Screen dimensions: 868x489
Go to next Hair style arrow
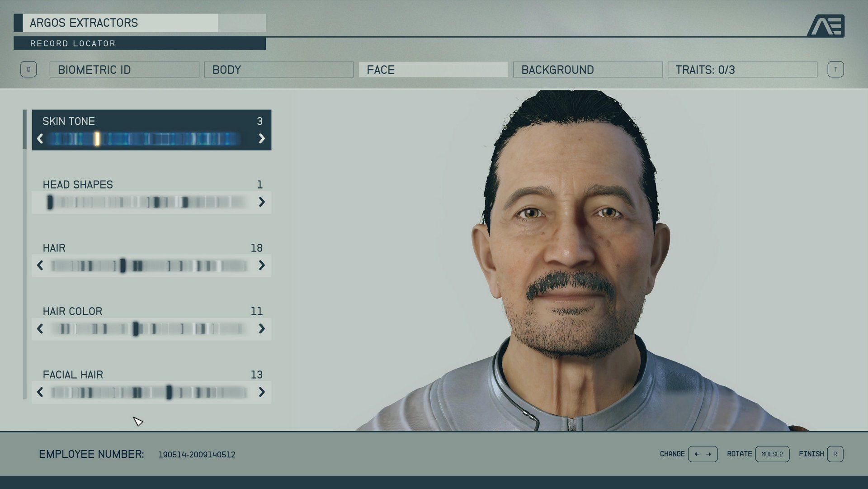point(262,266)
